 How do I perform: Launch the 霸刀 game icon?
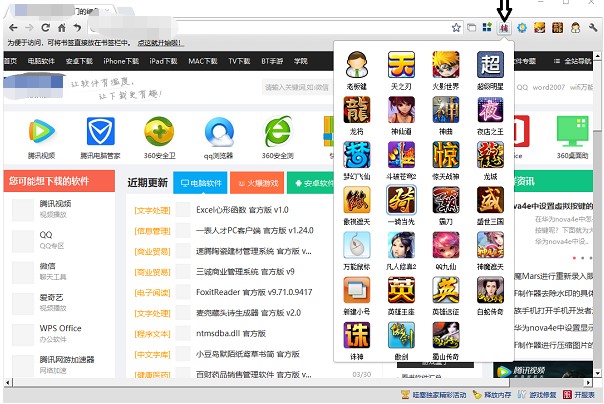(x=446, y=200)
